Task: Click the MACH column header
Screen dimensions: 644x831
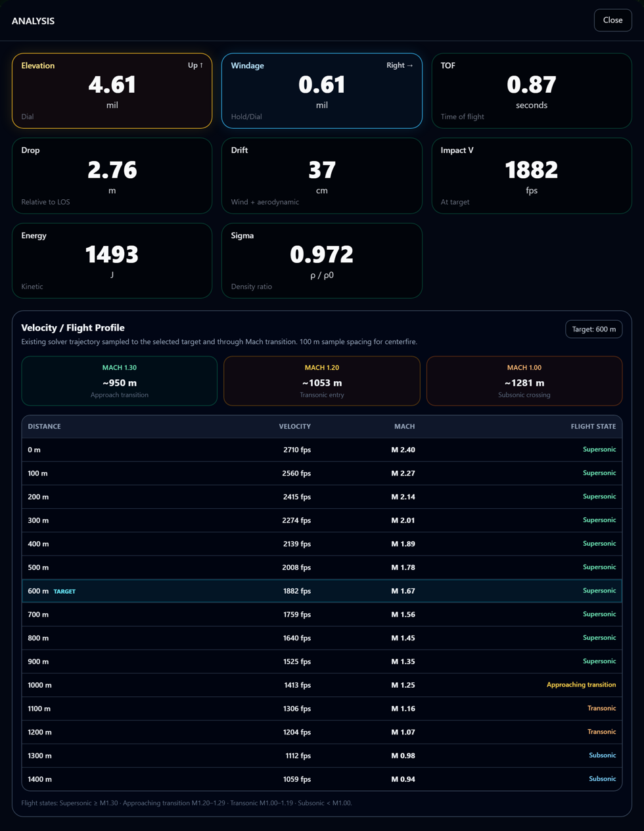Action: click(x=404, y=427)
